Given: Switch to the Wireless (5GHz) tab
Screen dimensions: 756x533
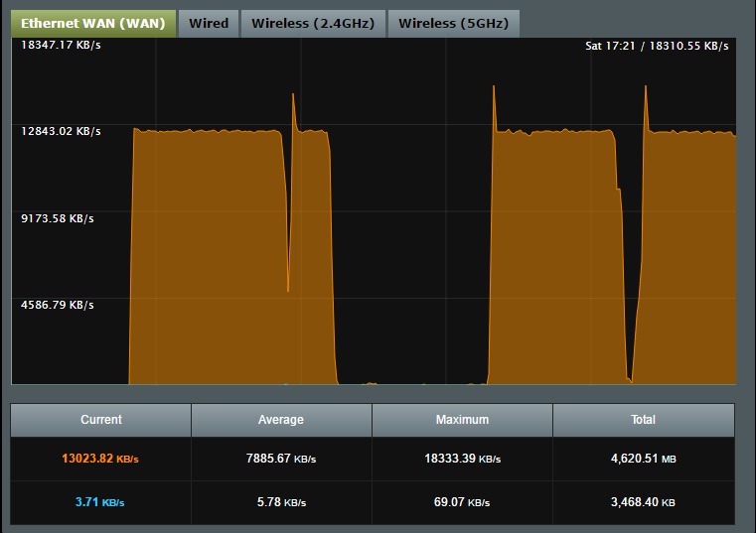Looking at the screenshot, I should pos(453,23).
